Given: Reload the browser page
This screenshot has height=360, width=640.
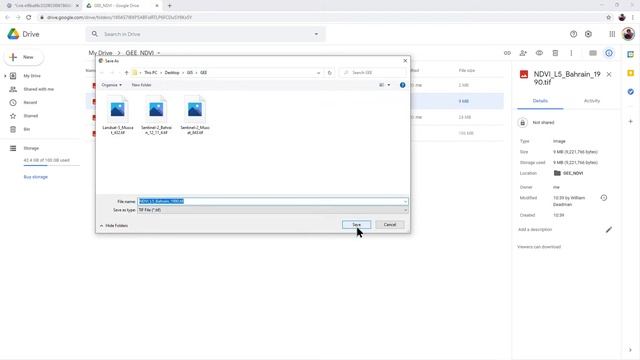Looking at the screenshot, I should 29,17.
